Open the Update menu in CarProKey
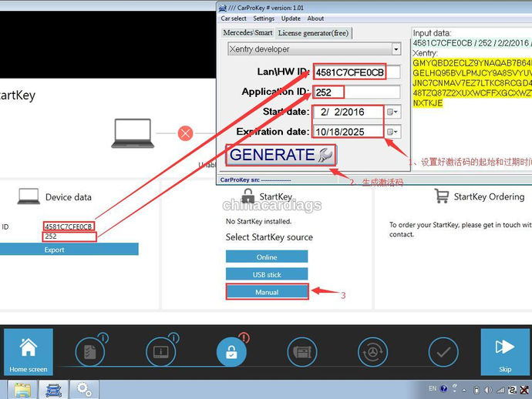Image resolution: width=532 pixels, height=399 pixels. [291, 18]
